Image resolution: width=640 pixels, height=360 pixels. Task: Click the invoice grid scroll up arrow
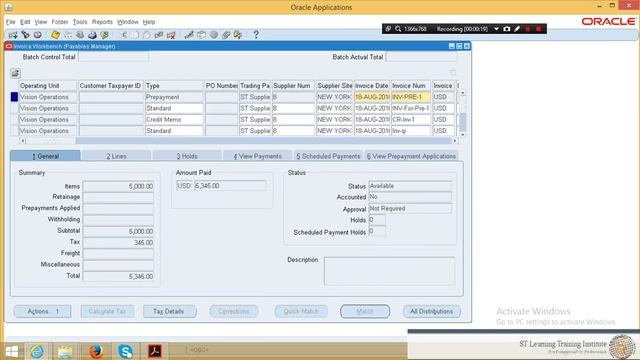[x=462, y=93]
